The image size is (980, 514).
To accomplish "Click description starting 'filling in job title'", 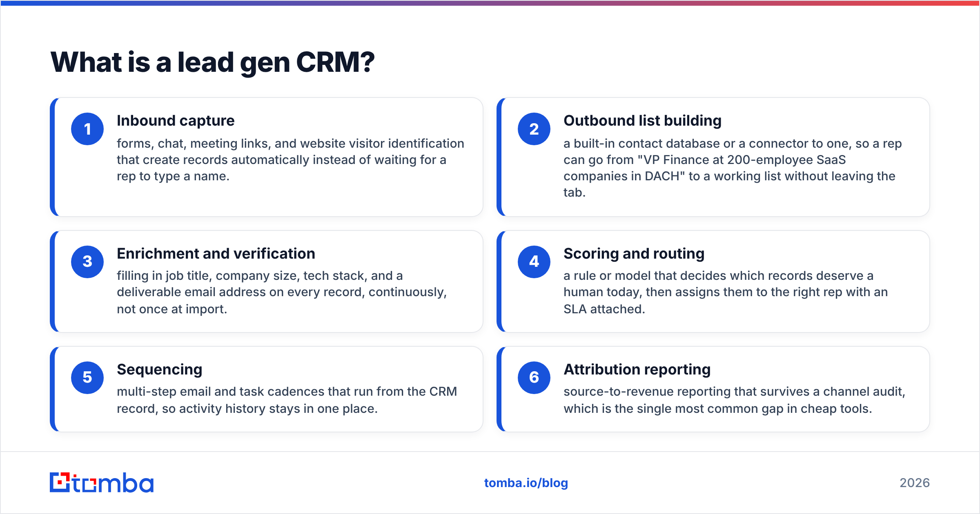I will coord(282,292).
